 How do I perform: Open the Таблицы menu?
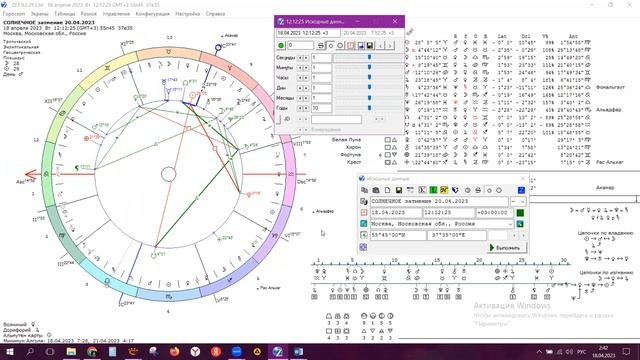(x=64, y=13)
